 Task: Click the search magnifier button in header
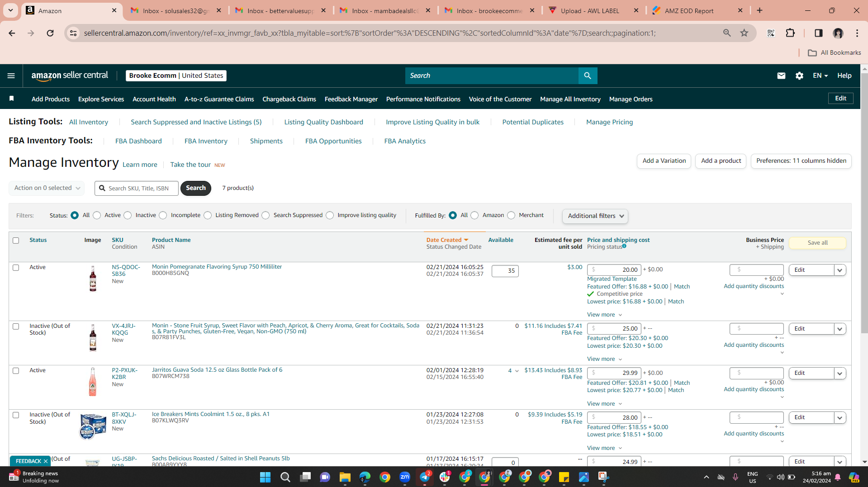(x=588, y=76)
